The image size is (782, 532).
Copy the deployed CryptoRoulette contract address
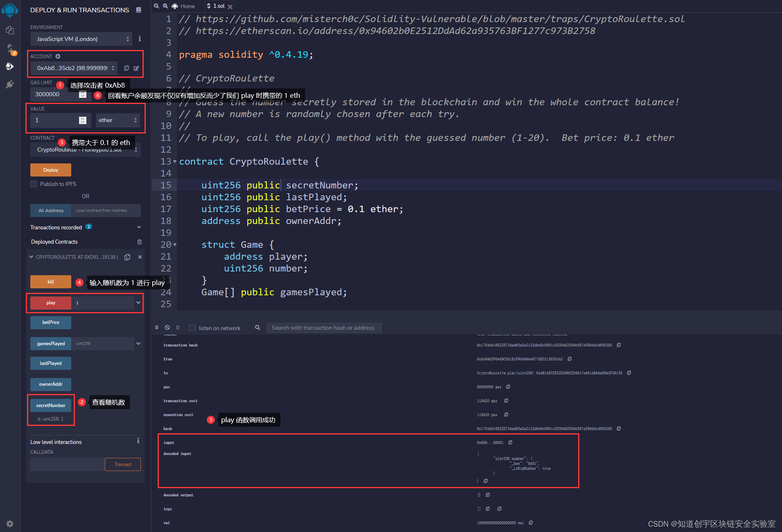pos(127,257)
